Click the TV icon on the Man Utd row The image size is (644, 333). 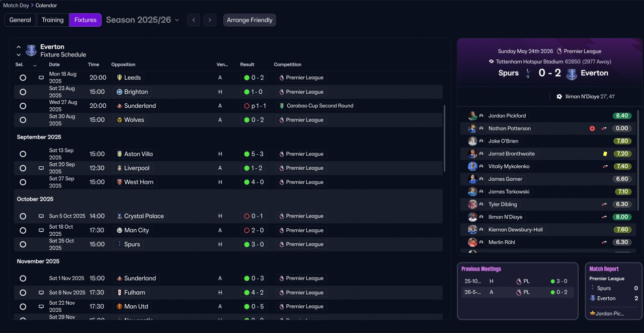pyautogui.click(x=41, y=306)
